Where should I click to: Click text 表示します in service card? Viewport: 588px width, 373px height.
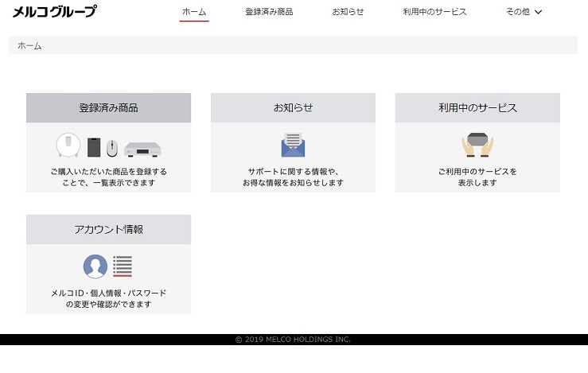point(477,183)
